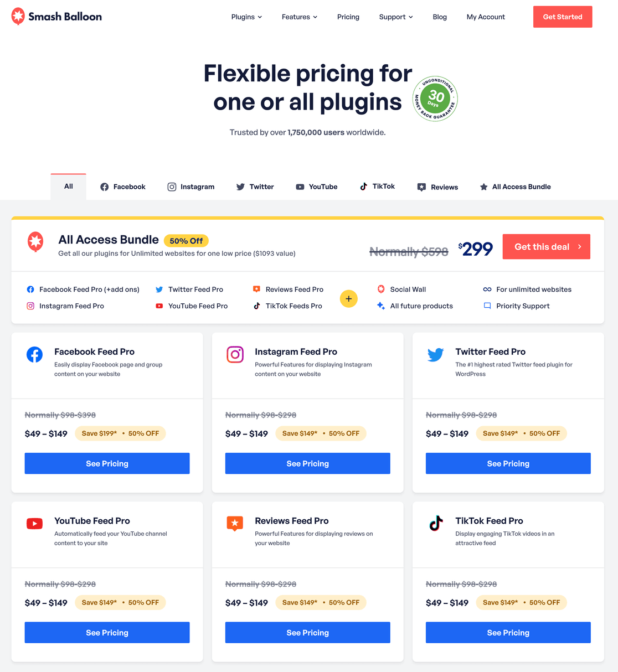
Task: Click the yellow plus icon in the bundle features
Action: tap(349, 298)
